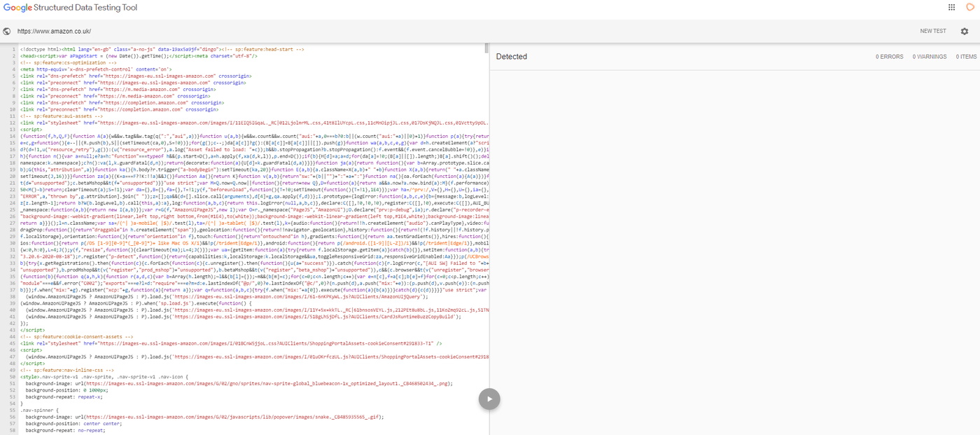The width and height of the screenshot is (980, 435).
Task: Click the '0 ITEMS' counter
Action: 966,57
